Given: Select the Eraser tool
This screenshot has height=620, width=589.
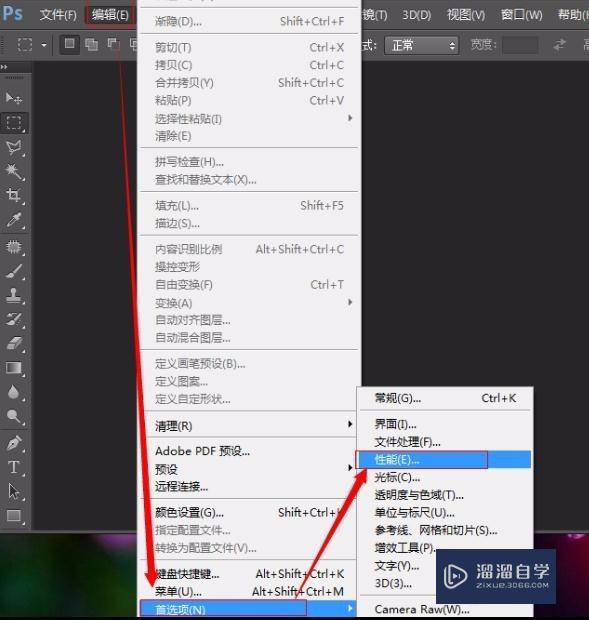Looking at the screenshot, I should (14, 344).
